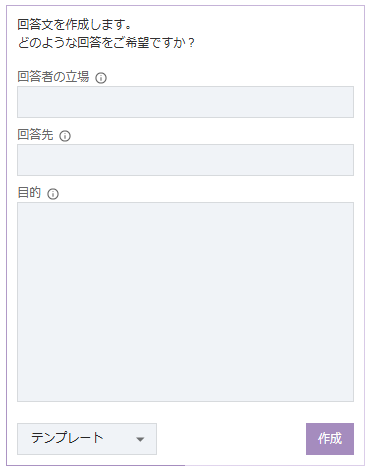Click the 回答文を作成します heading text

click(x=75, y=24)
